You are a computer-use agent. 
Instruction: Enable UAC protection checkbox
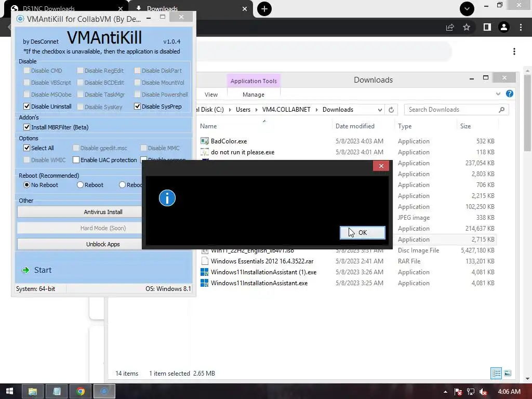pyautogui.click(x=76, y=160)
